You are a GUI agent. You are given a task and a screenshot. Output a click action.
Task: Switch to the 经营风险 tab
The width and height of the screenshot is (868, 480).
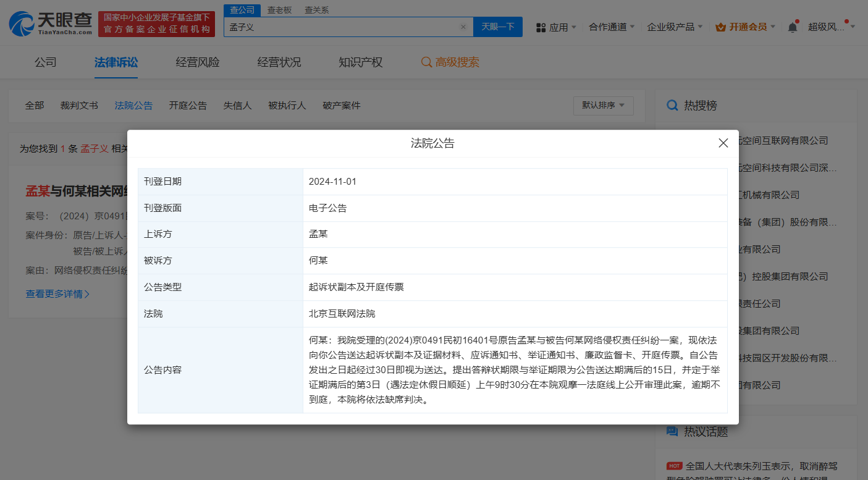point(198,62)
